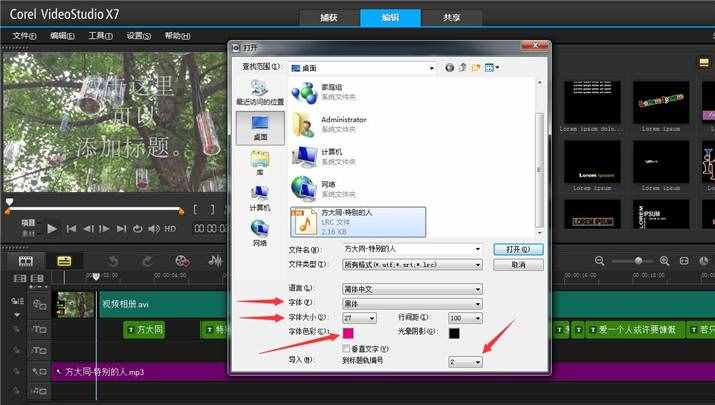715x405 pixels.
Task: Switch to the 共享 step tab
Action: point(452,18)
